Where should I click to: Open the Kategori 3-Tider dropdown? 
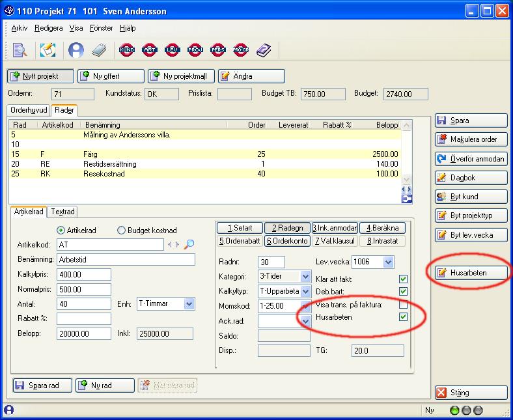[x=305, y=276]
